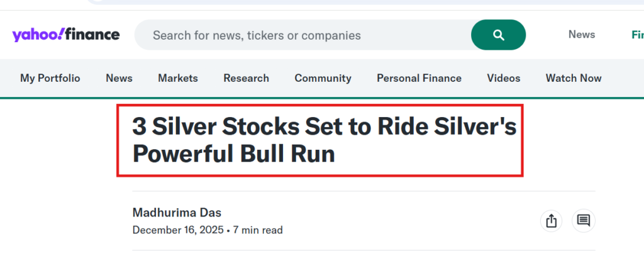The image size is (644, 270).
Task: Select News in the navigation bar
Action: (119, 78)
